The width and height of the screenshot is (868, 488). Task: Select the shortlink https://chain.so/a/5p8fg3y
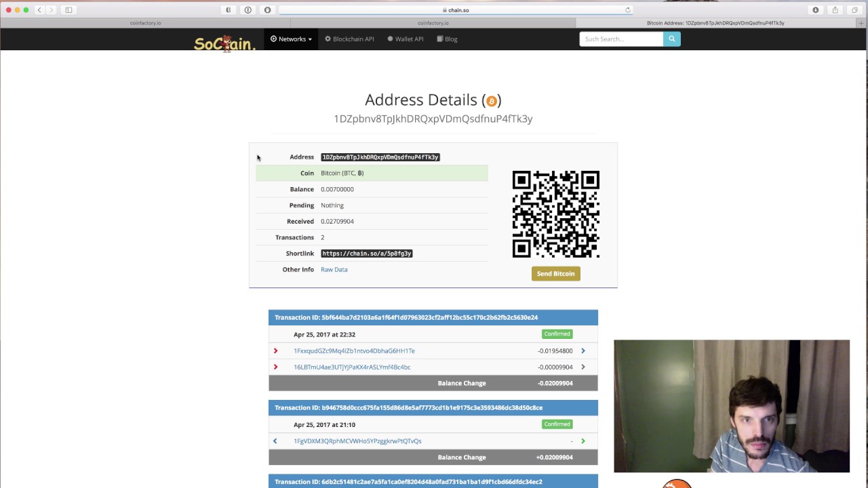[x=367, y=253]
